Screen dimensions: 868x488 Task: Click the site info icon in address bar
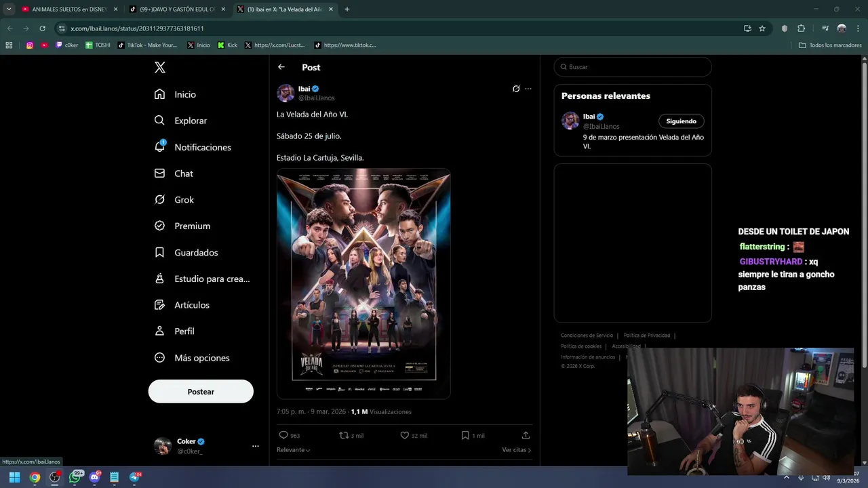point(62,28)
